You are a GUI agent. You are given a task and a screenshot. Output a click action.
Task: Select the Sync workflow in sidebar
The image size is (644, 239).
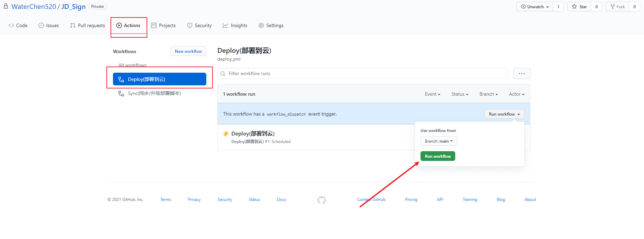154,93
